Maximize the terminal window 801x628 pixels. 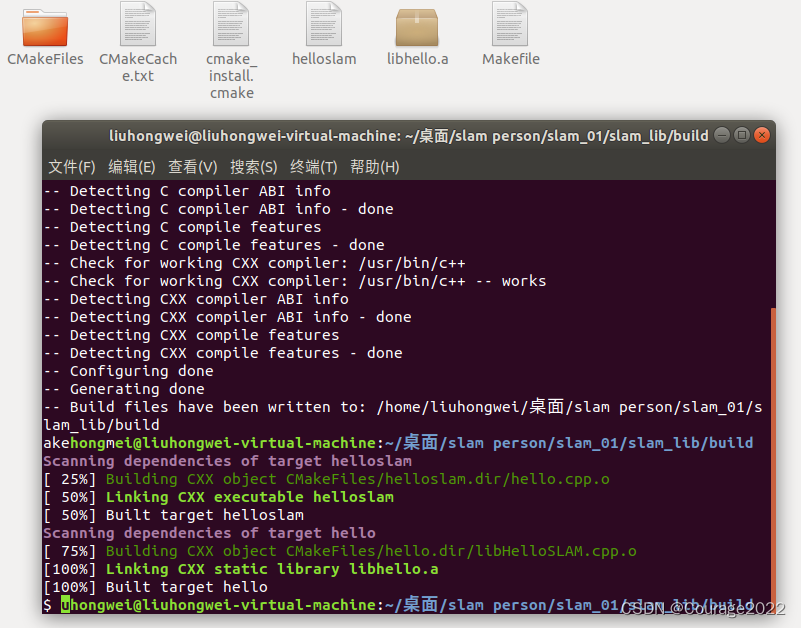(742, 135)
